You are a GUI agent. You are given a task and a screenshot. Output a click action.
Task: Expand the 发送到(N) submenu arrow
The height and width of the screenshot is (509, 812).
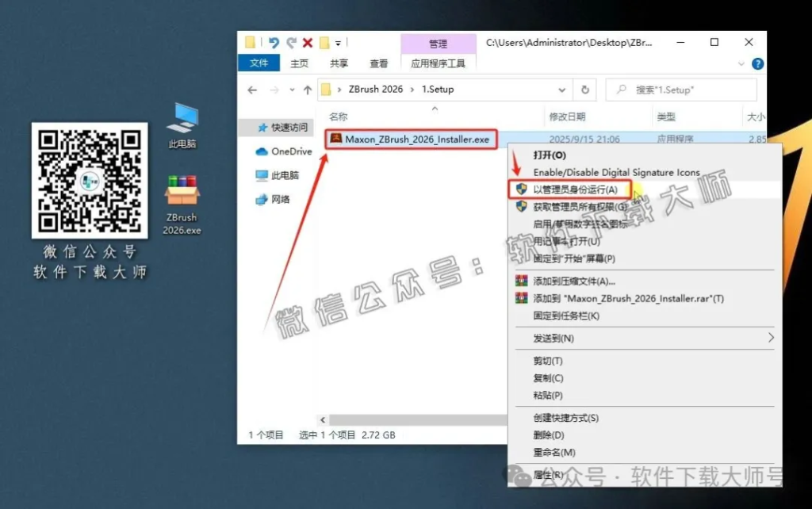(771, 338)
